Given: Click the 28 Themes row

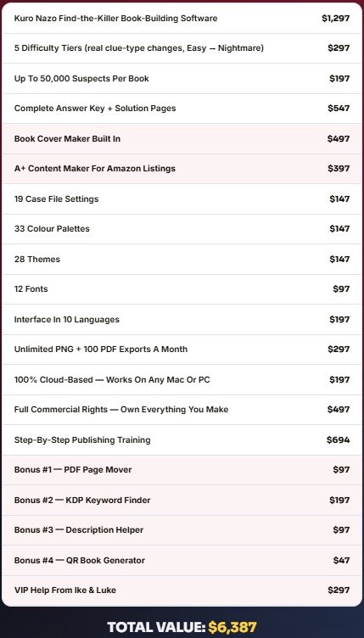Looking at the screenshot, I should (182, 260).
